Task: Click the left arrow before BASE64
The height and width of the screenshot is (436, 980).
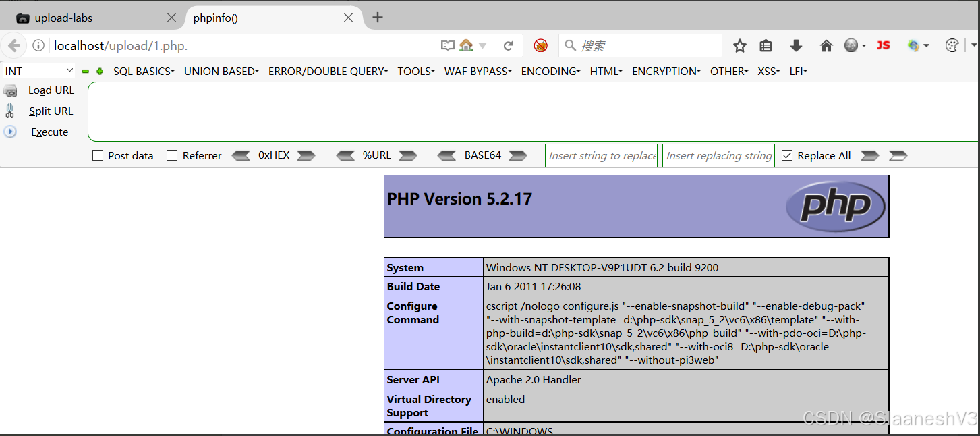Action: pos(447,155)
